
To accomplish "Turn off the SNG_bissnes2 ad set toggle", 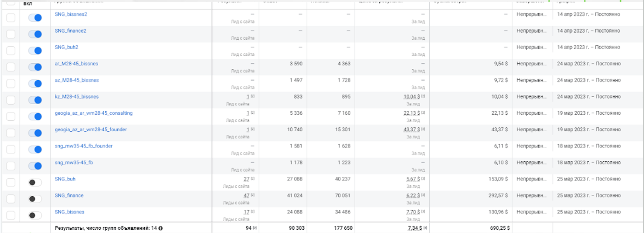I will click(x=35, y=18).
